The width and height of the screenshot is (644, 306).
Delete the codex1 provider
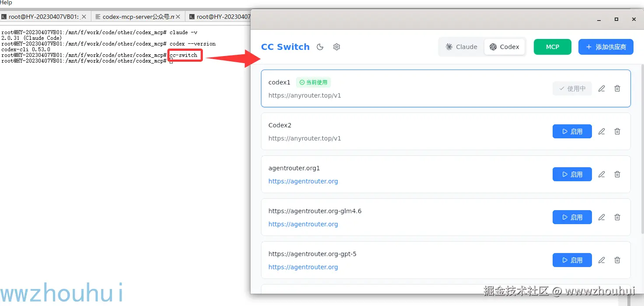[x=617, y=88]
